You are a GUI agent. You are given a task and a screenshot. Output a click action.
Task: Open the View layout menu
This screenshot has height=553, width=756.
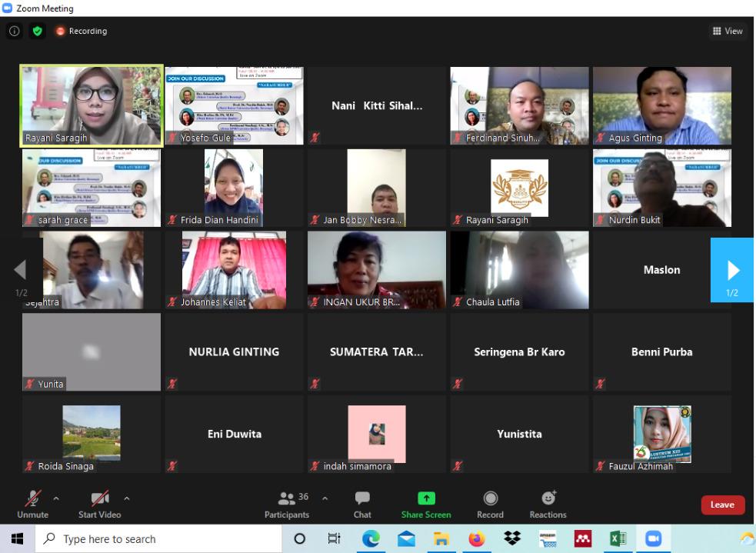728,32
